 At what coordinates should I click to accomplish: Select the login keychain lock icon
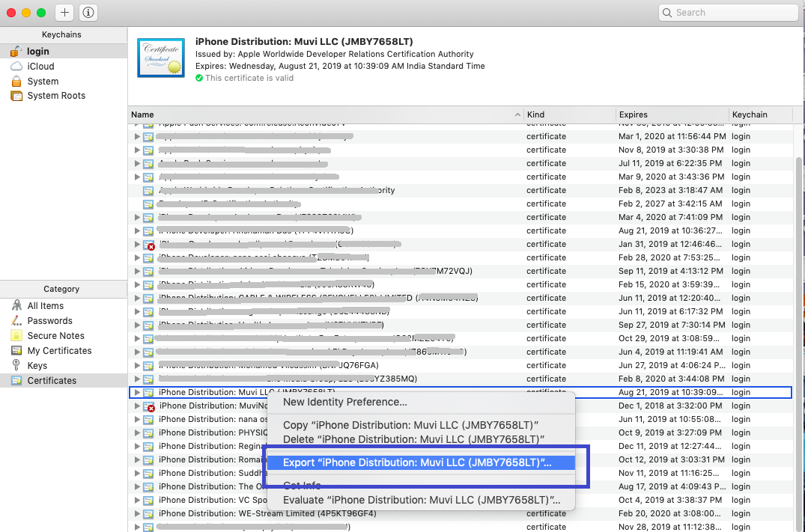coord(16,52)
